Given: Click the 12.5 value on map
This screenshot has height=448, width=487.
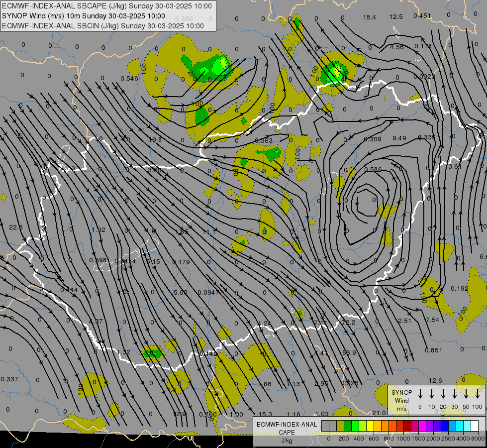Looking at the screenshot, I should click(396, 17).
